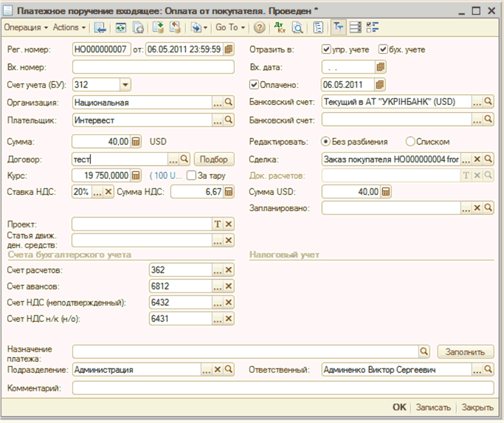
Task: Open the calendar picker beside registration date
Action: pos(229,49)
